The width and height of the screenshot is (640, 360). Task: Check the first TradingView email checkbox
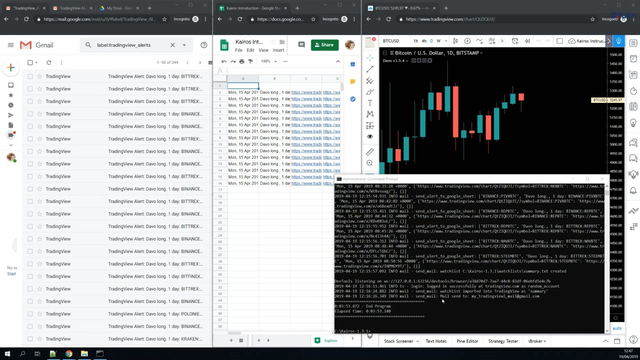click(30, 76)
